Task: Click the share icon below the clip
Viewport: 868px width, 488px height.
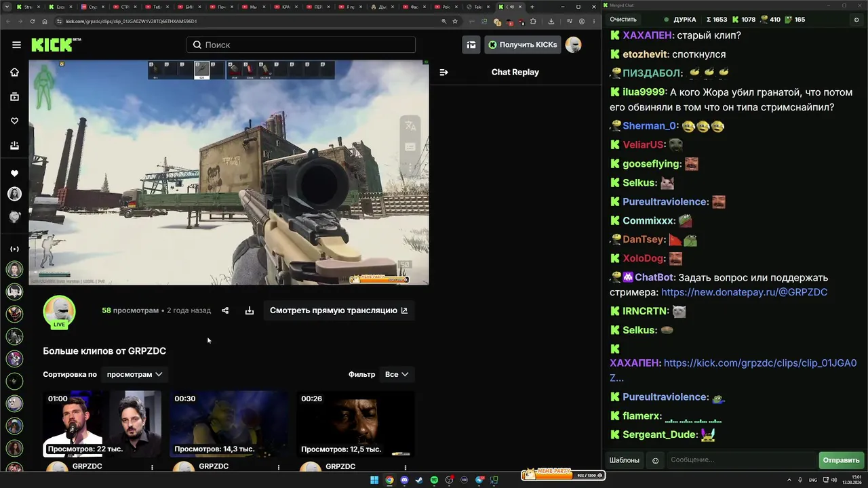Action: click(225, 310)
